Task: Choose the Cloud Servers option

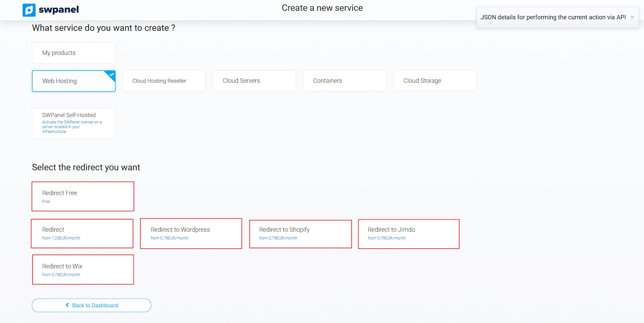Action: [x=254, y=81]
